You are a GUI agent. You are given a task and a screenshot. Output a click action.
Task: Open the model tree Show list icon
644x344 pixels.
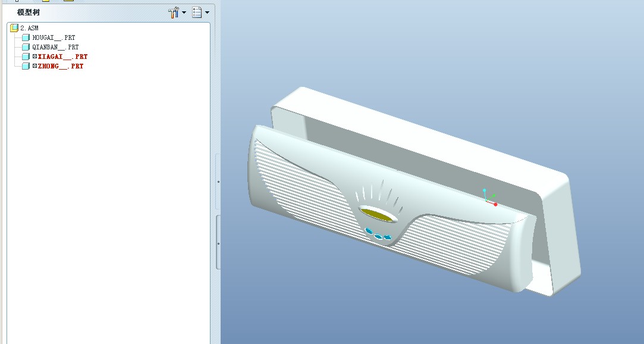click(197, 12)
